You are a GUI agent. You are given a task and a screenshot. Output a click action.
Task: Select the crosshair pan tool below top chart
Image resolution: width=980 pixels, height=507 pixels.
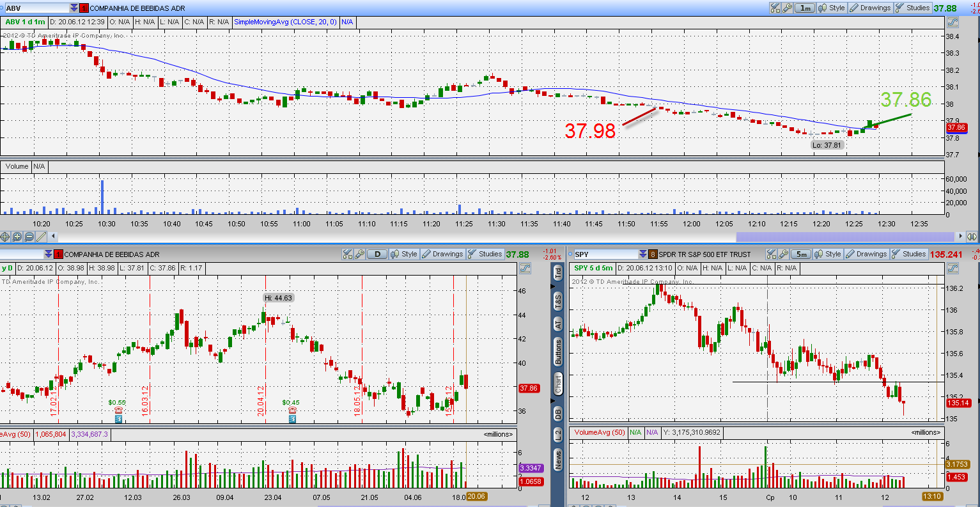[x=6, y=237]
